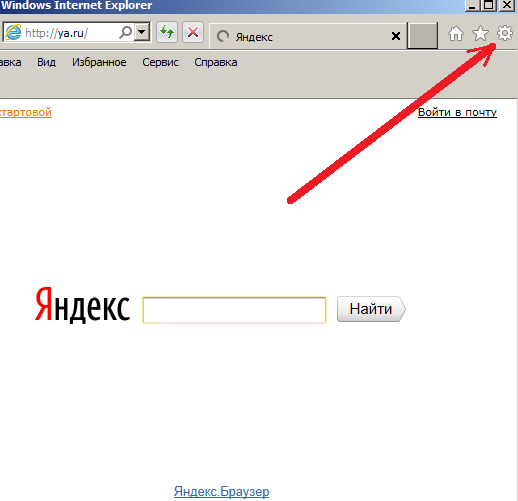Open the gear Tools settings icon
The width and height of the screenshot is (518, 501).
(x=505, y=33)
